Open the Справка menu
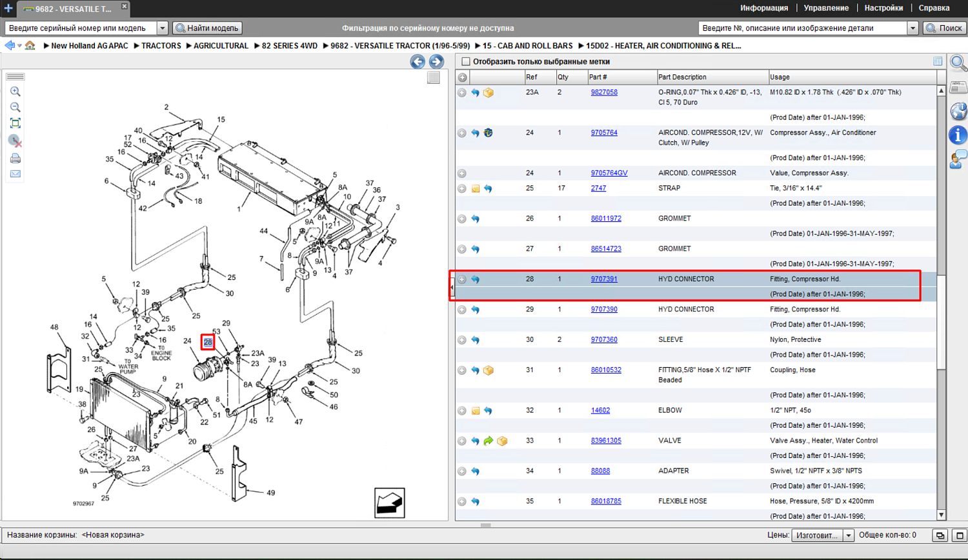 (934, 8)
